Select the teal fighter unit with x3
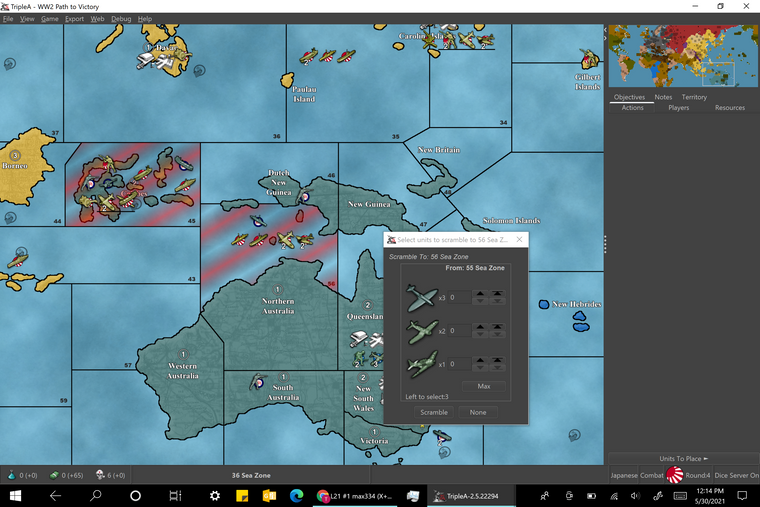The height and width of the screenshot is (507, 760). (x=421, y=298)
